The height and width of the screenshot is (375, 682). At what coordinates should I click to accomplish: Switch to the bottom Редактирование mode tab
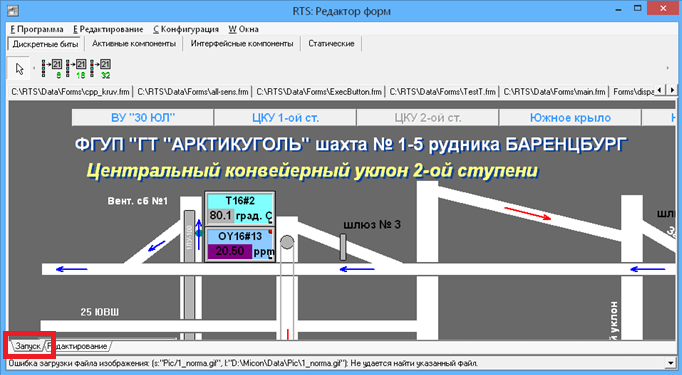78,346
